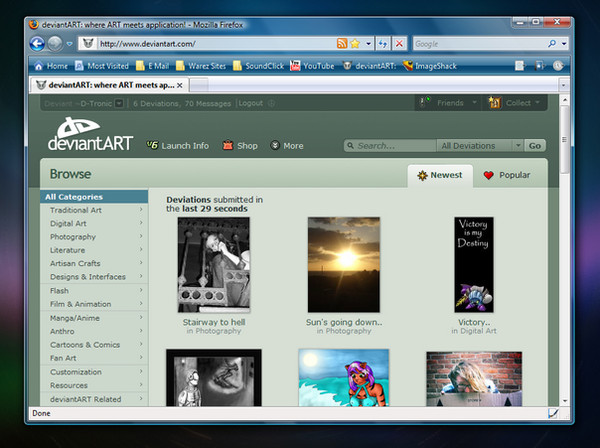
Task: Open the Digital Art category
Action: pos(68,223)
